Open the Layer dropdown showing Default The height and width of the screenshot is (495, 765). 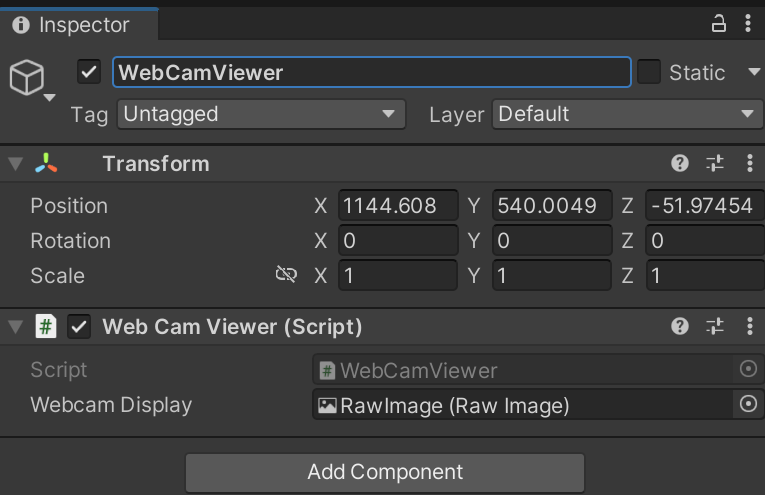click(x=627, y=114)
